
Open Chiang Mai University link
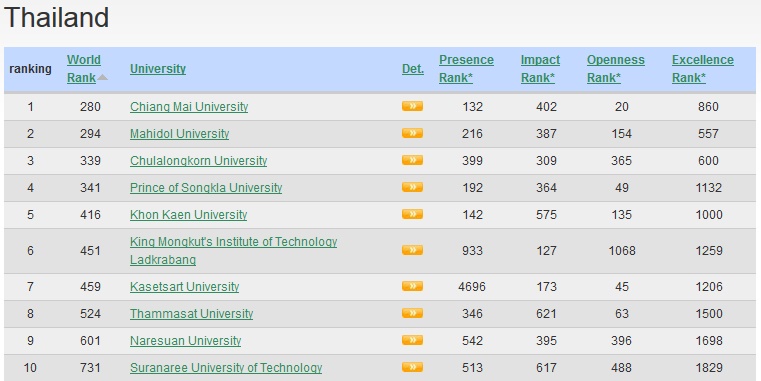coord(189,107)
